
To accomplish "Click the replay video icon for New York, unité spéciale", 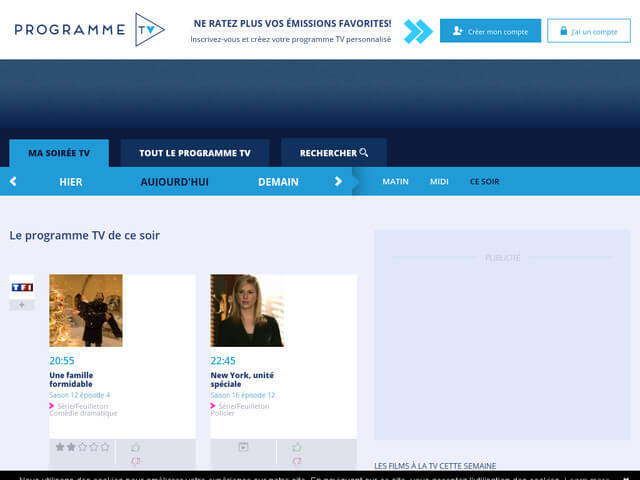I will coord(242,447).
